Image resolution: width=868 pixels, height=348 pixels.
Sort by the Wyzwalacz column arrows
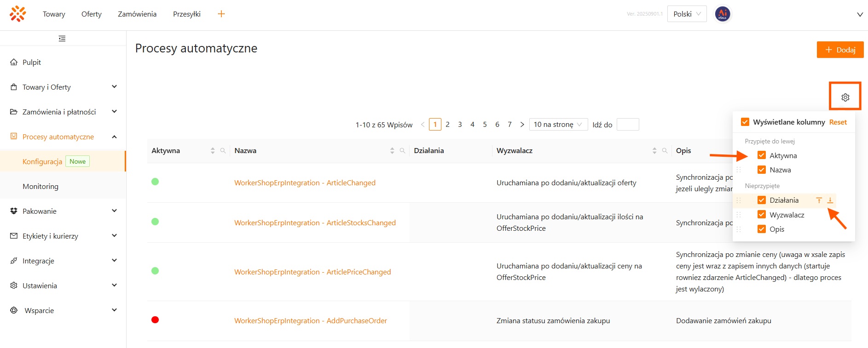[x=654, y=151]
